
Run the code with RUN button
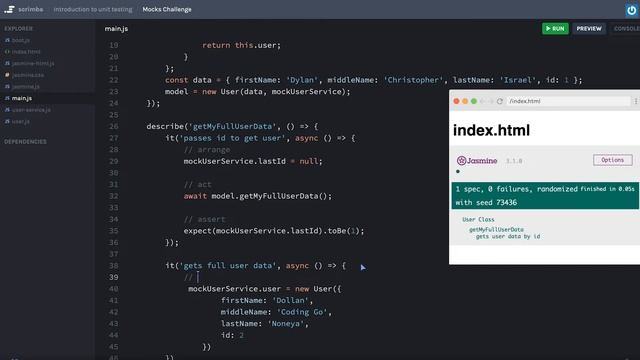click(555, 29)
